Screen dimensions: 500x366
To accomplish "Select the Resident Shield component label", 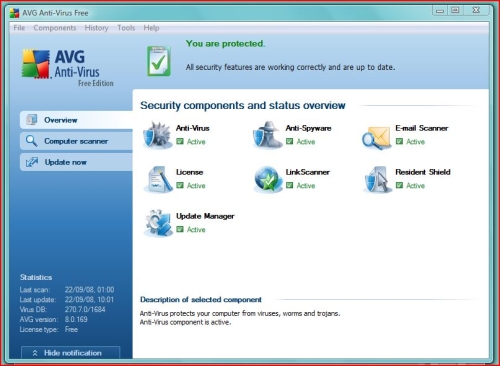I will [423, 172].
